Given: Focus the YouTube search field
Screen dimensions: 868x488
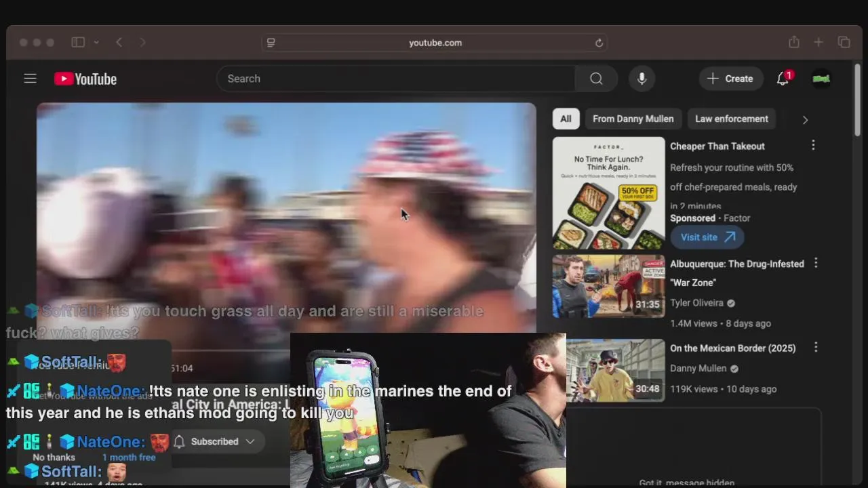Looking at the screenshot, I should (x=396, y=79).
